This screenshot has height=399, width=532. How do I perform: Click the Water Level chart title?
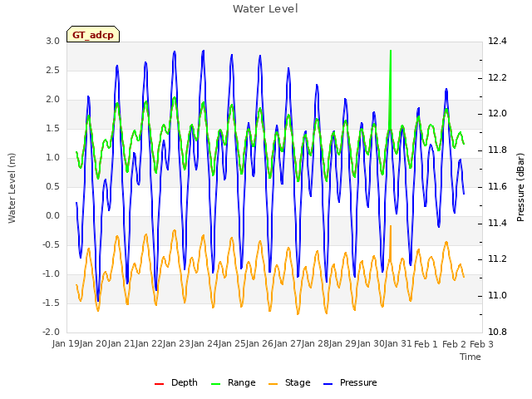[265, 9]
